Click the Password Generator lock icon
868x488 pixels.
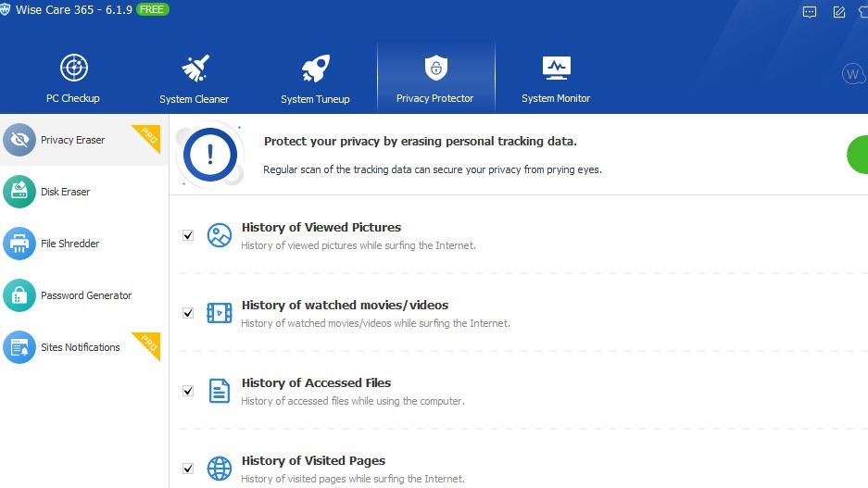click(x=19, y=295)
